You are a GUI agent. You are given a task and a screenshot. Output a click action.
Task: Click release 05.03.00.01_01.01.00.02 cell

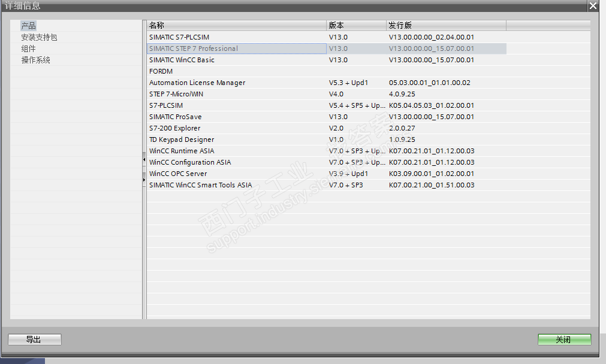(430, 83)
